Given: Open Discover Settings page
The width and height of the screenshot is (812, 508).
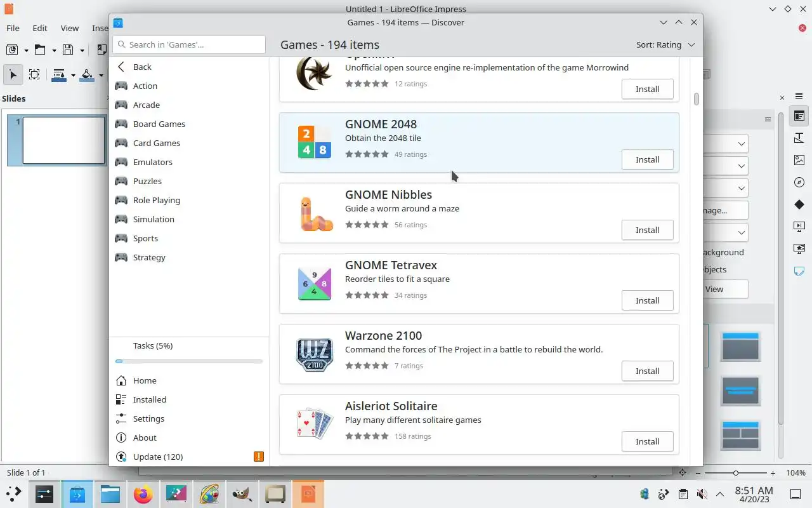Looking at the screenshot, I should tap(189, 418).
